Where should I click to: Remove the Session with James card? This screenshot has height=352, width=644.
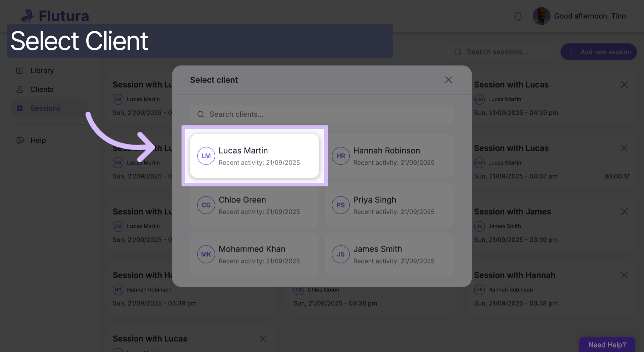(624, 212)
